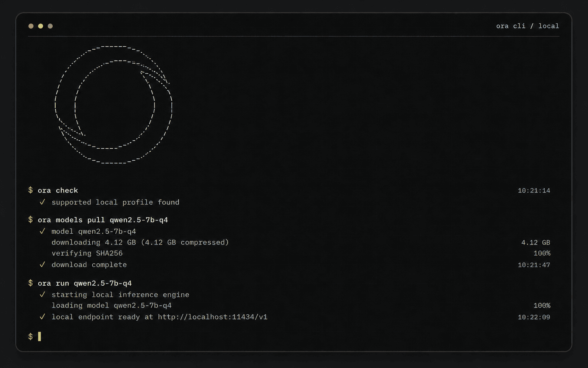Click the blinking cursor at the empty prompt

coord(39,336)
